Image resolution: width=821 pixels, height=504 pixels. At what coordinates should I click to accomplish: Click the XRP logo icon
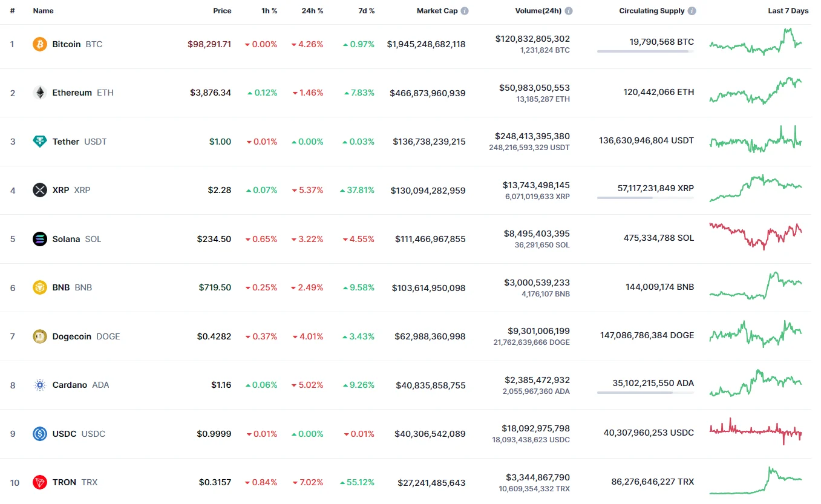pyautogui.click(x=39, y=190)
